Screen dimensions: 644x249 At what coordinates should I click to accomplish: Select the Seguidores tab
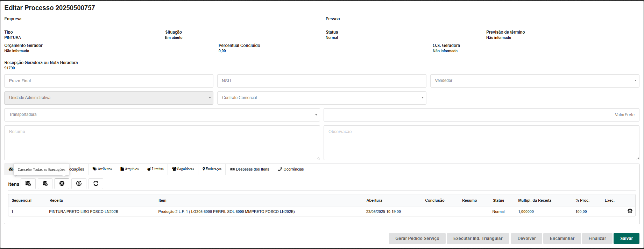click(x=183, y=169)
